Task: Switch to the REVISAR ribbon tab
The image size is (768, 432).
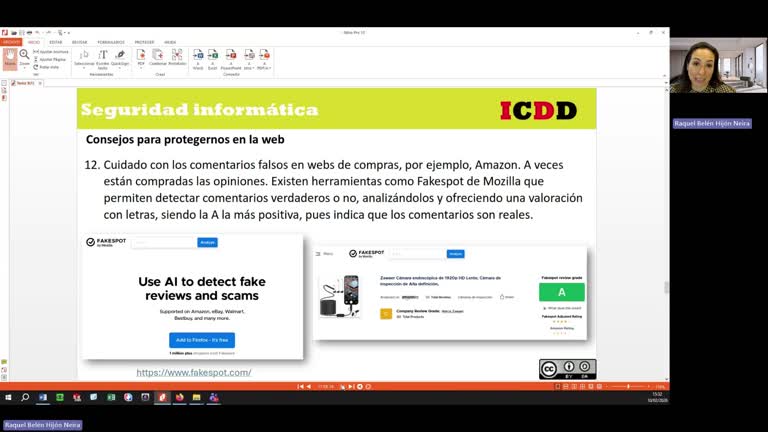Action: (79, 42)
